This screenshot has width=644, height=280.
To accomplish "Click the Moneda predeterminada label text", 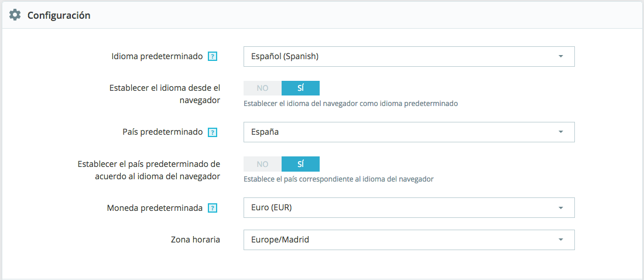I will (x=155, y=208).
